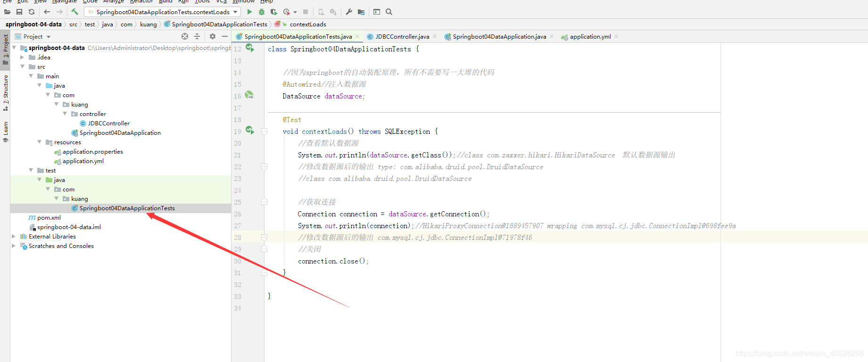Switch to the application.yml editor tab

(590, 36)
